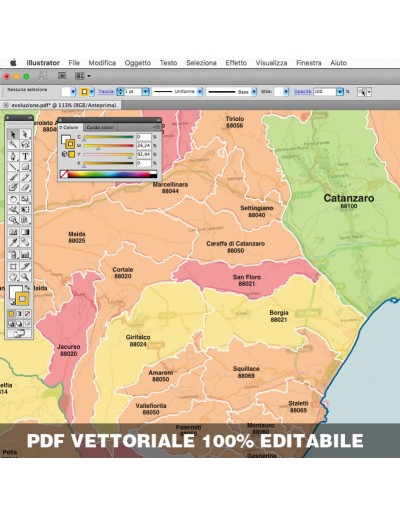The height and width of the screenshot is (517, 400).
Task: Click the Yellow slider track in Colore panel
Action: click(x=108, y=154)
